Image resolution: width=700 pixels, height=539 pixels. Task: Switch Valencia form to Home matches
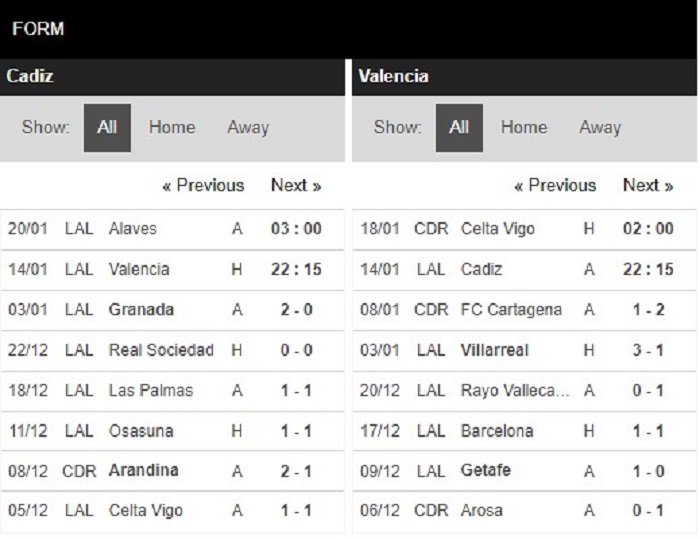[524, 127]
